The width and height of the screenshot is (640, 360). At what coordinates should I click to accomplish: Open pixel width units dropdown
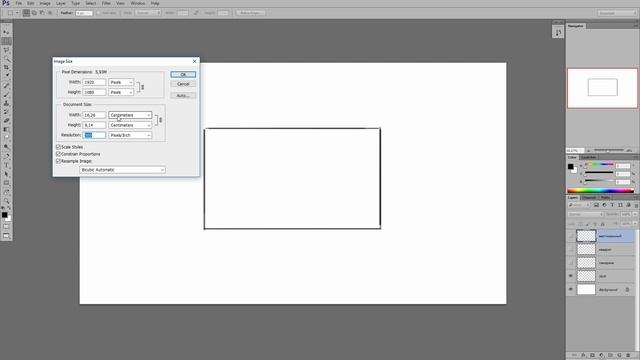tap(121, 82)
